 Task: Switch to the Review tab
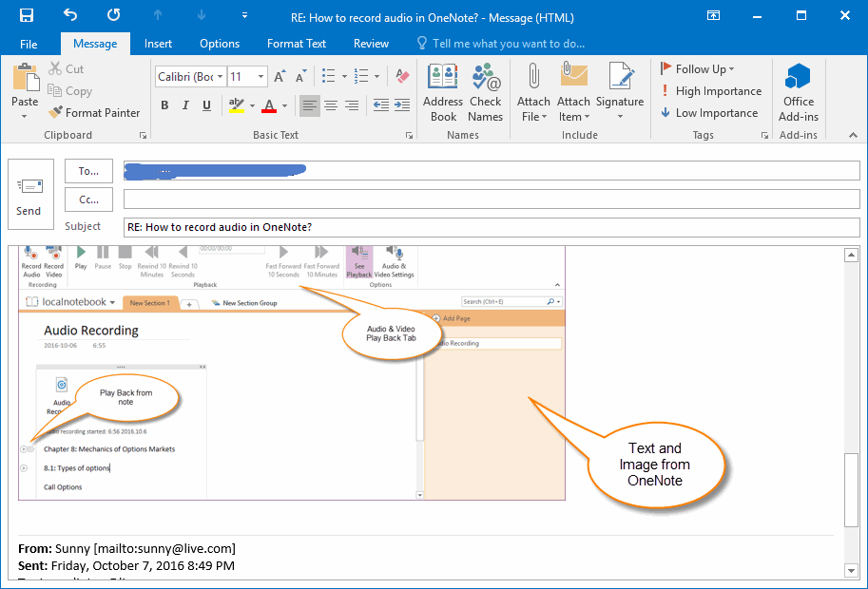371,44
